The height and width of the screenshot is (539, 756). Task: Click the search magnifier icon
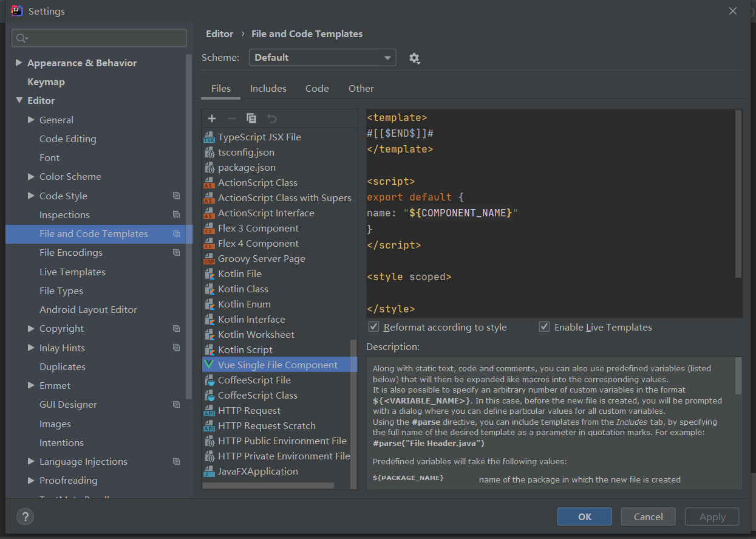coord(21,38)
